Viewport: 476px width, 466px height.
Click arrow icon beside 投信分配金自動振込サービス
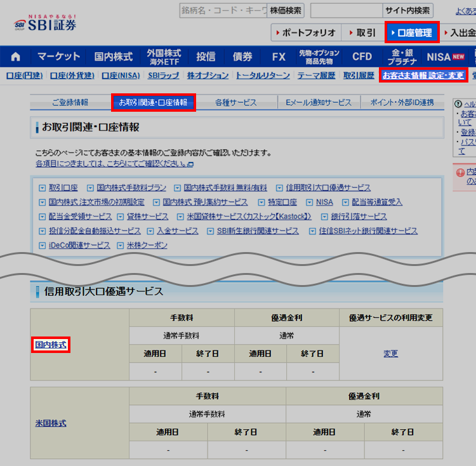pyautogui.click(x=42, y=231)
